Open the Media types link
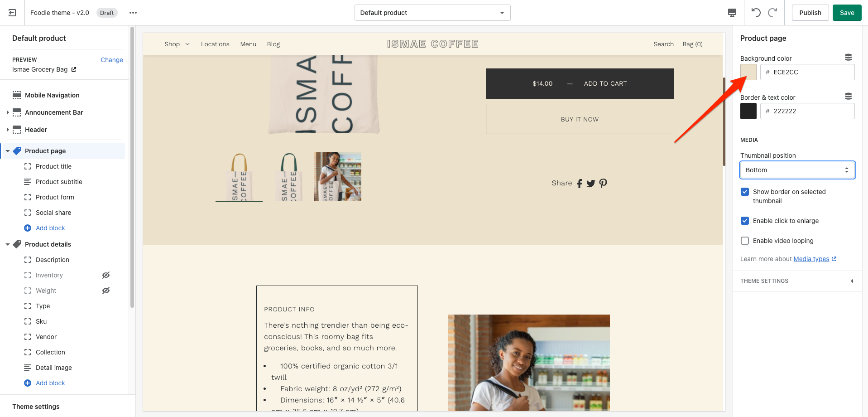868x417 pixels. click(x=811, y=259)
